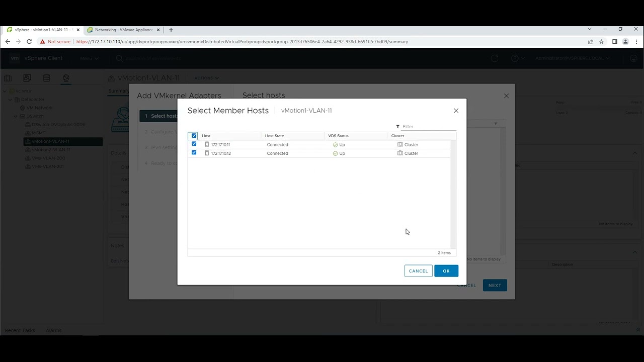Open Networking inventory view icon

coord(66,78)
